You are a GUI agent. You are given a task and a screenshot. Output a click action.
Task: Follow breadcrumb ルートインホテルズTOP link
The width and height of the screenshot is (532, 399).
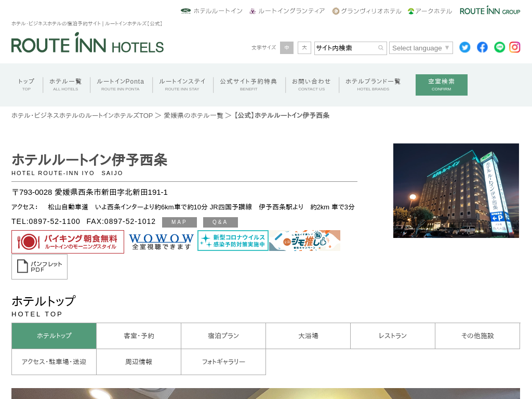(x=82, y=116)
